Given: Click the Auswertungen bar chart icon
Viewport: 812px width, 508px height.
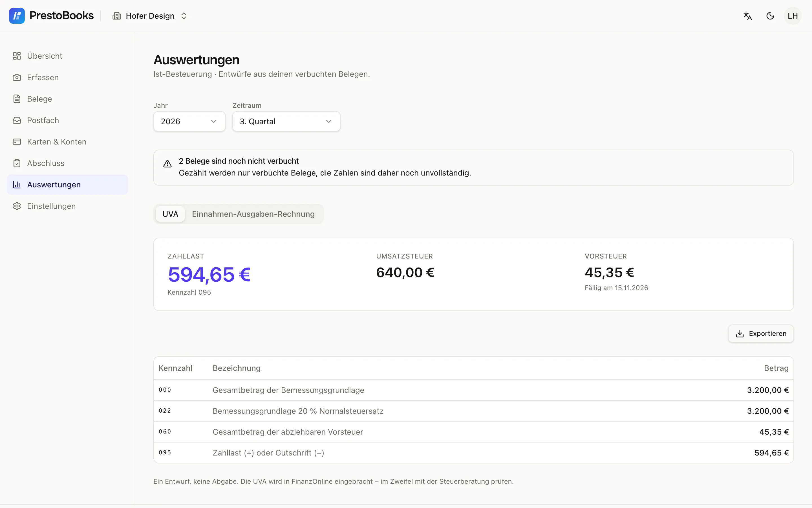Looking at the screenshot, I should click(17, 185).
